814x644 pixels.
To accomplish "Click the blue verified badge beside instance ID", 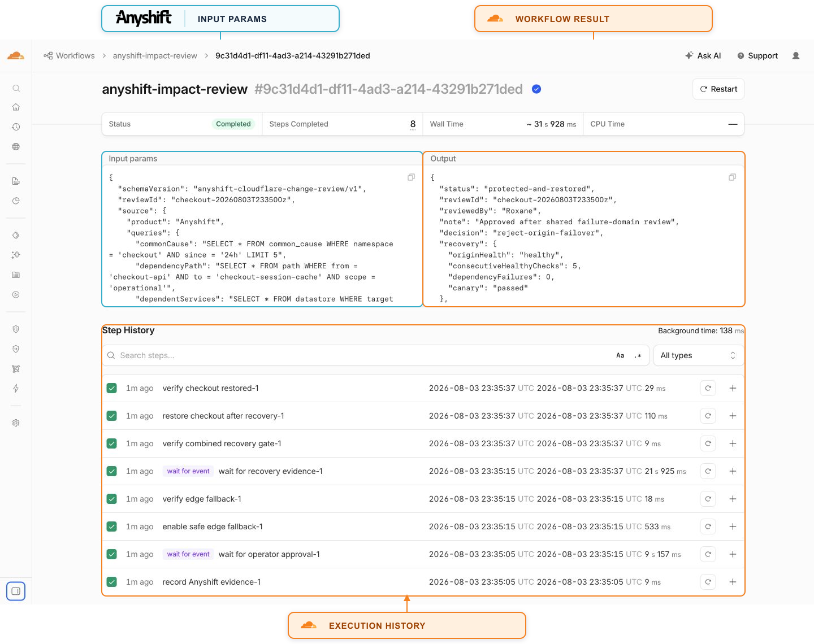I will [x=536, y=89].
